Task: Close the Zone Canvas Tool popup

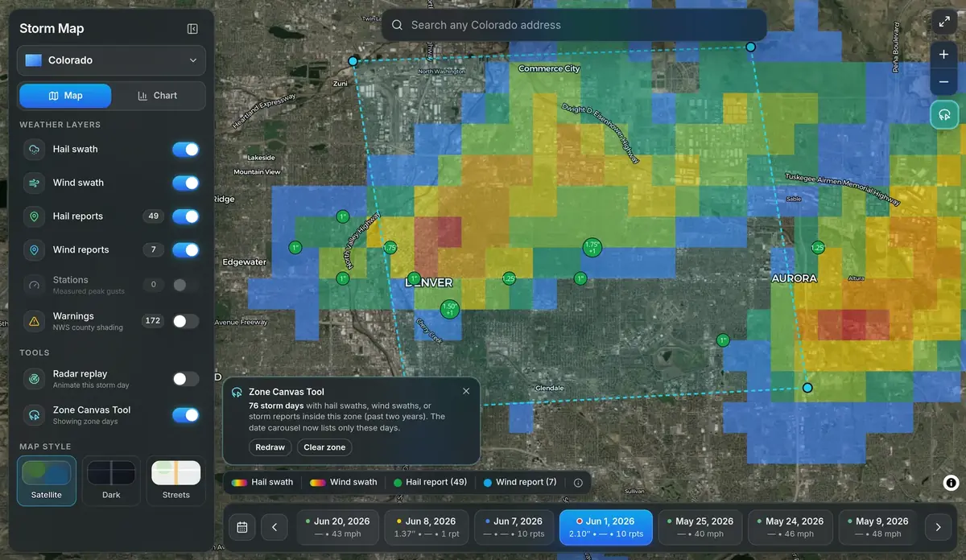Action: pyautogui.click(x=466, y=391)
